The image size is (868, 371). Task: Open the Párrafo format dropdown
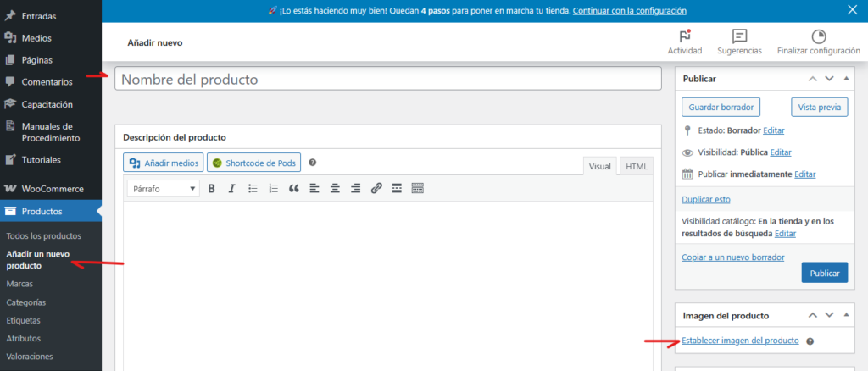(164, 188)
